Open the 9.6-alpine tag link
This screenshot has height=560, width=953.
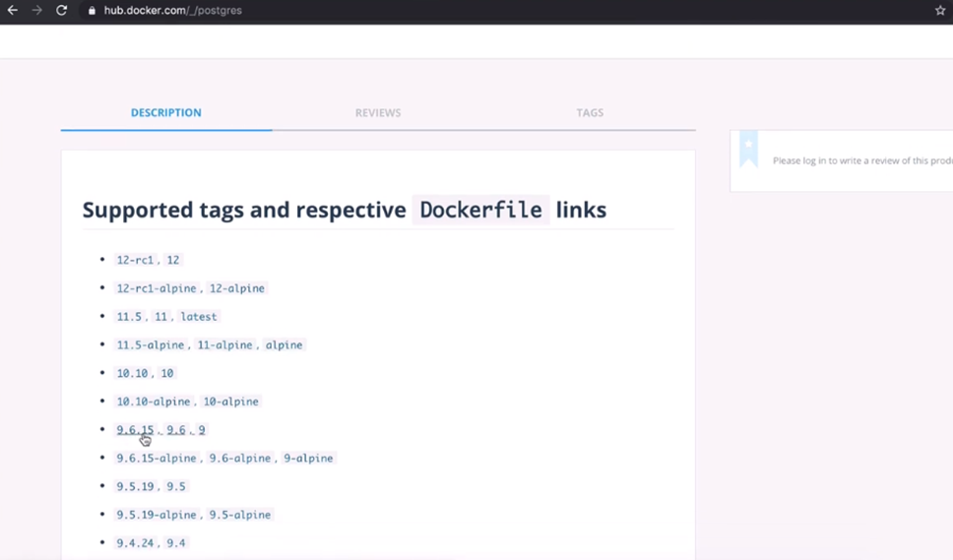(x=240, y=458)
